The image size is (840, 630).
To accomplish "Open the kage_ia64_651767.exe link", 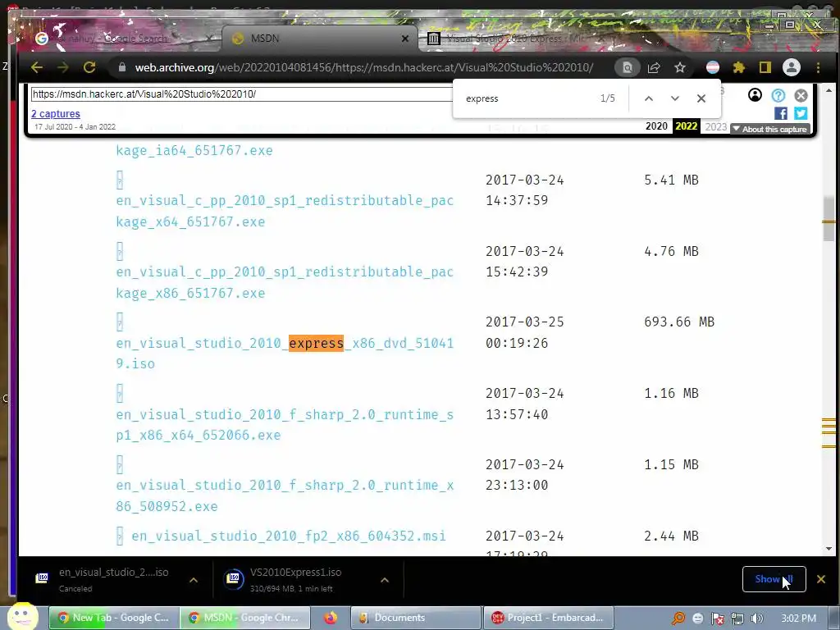I will [194, 151].
